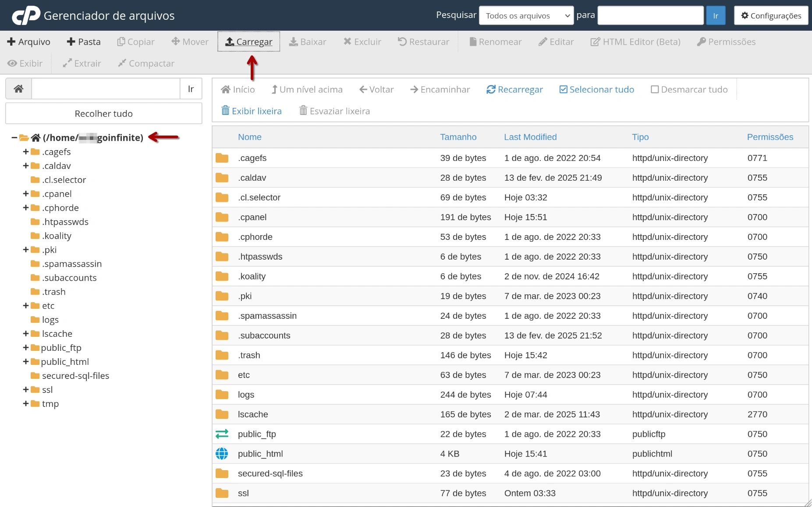Collapse the home directory in the tree
Viewport: 812px width, 507px height.
point(13,137)
